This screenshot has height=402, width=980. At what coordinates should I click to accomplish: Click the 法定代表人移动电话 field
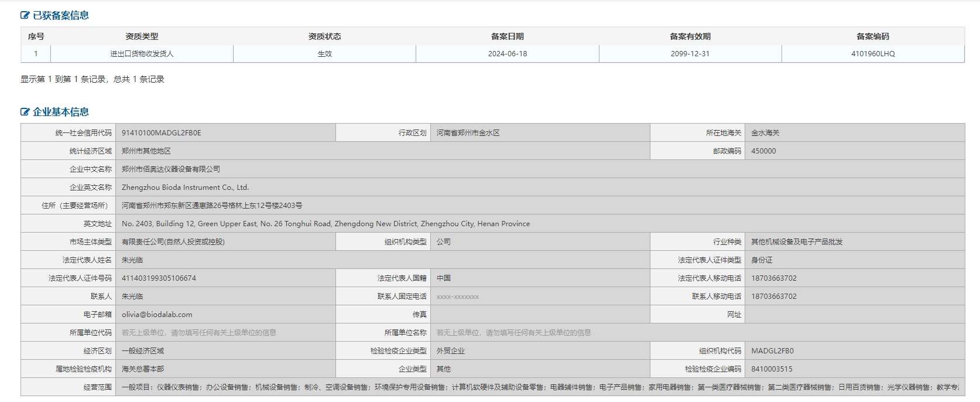(855, 278)
